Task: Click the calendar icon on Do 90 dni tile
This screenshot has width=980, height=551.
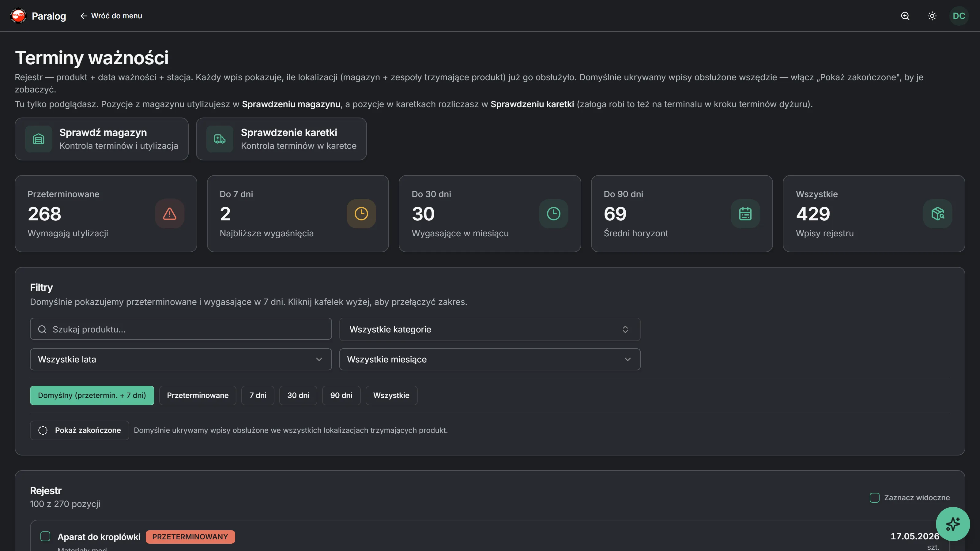Action: pos(745,214)
